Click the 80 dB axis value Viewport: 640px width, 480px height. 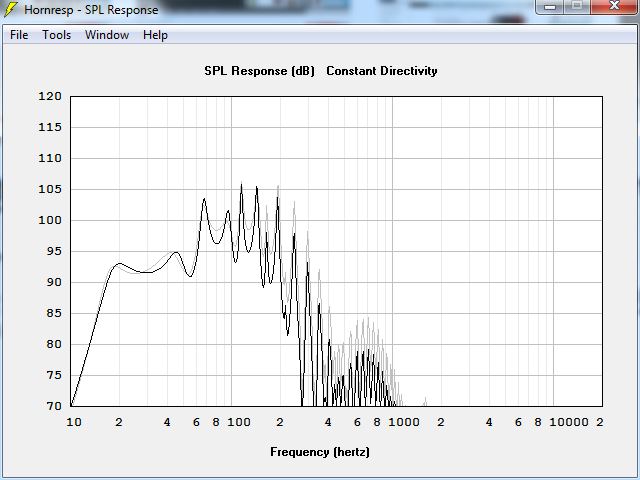pos(53,344)
